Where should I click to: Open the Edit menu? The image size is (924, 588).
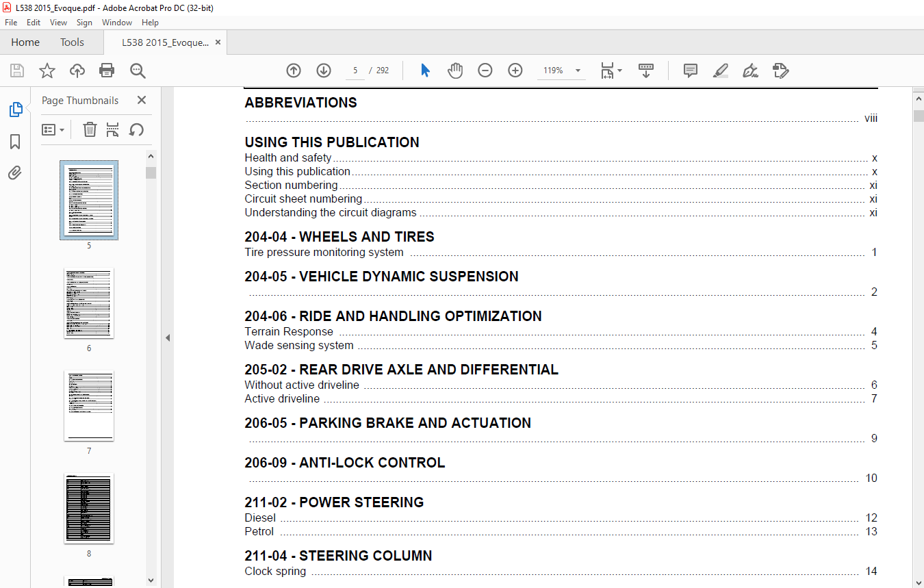coord(34,23)
